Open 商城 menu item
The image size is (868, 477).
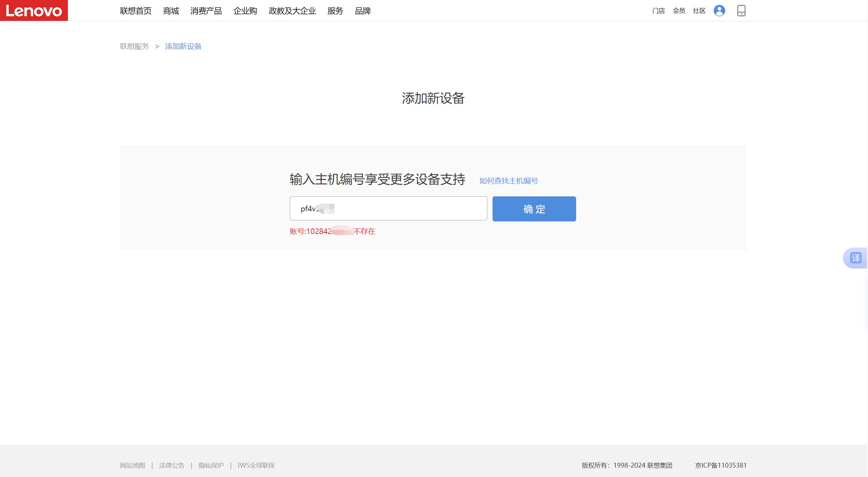coord(171,11)
